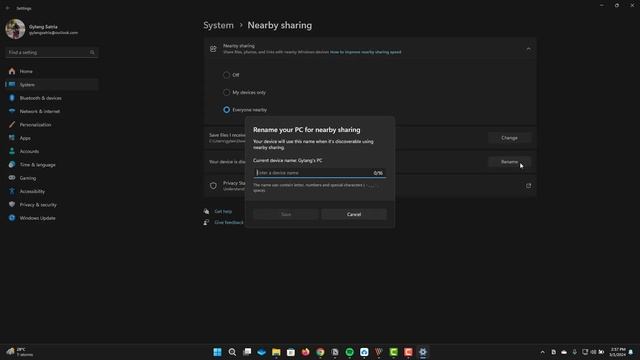
Task: Open the Get help link
Action: click(223, 211)
